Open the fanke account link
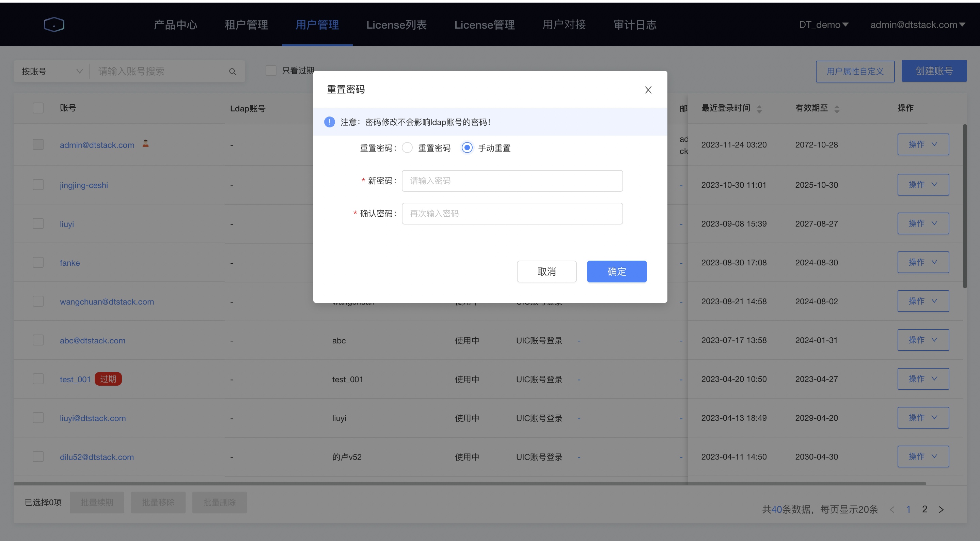980x541 pixels. [x=69, y=263]
